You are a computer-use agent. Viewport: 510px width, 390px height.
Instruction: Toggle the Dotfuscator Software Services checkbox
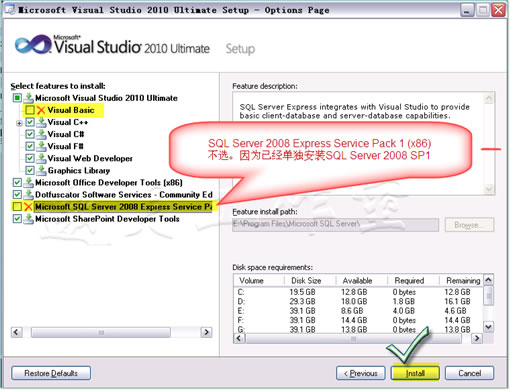pyautogui.click(x=17, y=195)
